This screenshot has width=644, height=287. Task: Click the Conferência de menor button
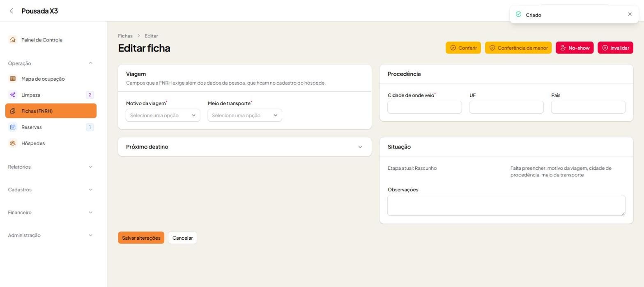coord(518,48)
